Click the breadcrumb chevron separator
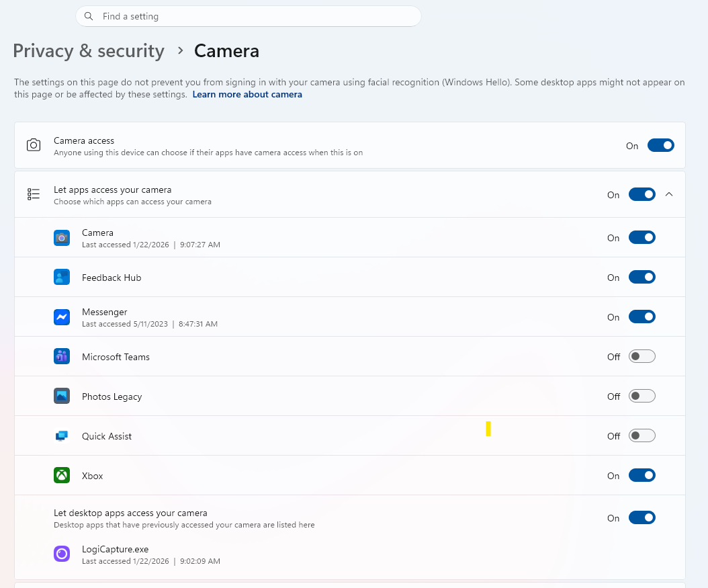The height and width of the screenshot is (588, 708). [180, 50]
